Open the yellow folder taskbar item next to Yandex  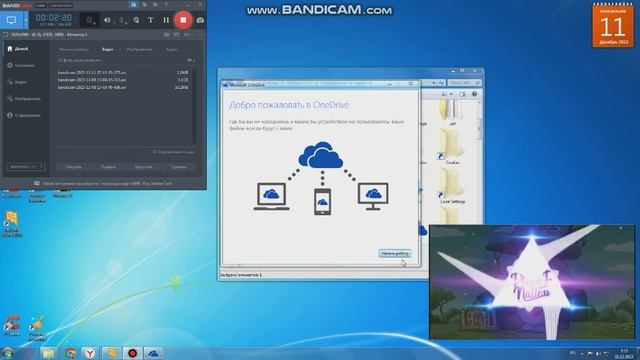pos(111,353)
